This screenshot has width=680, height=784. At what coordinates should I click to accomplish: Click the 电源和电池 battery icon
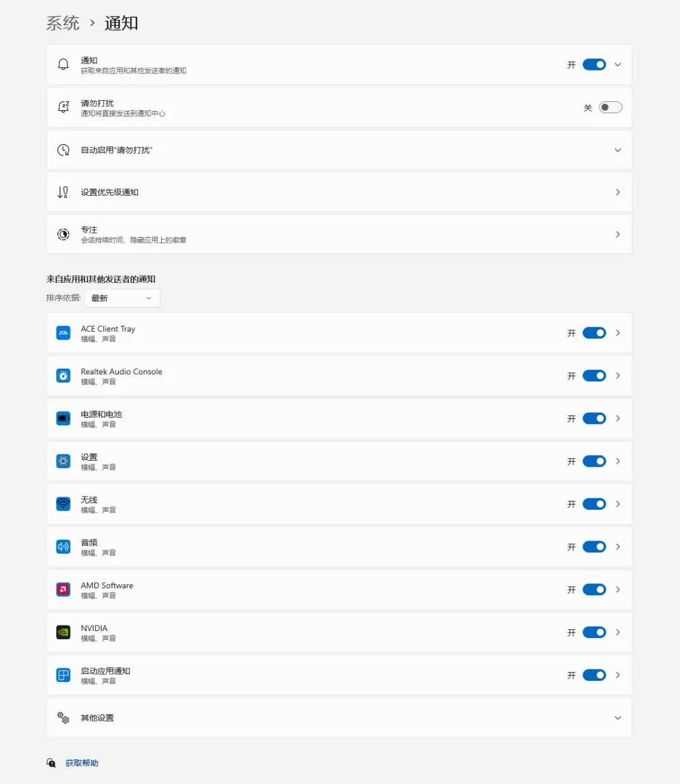point(64,418)
